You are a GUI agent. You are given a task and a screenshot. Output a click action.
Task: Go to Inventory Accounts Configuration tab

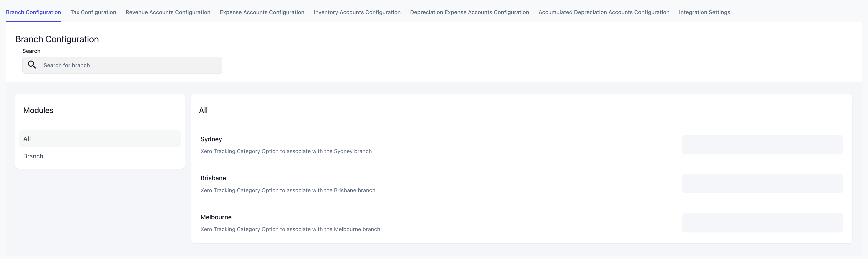coord(357,12)
